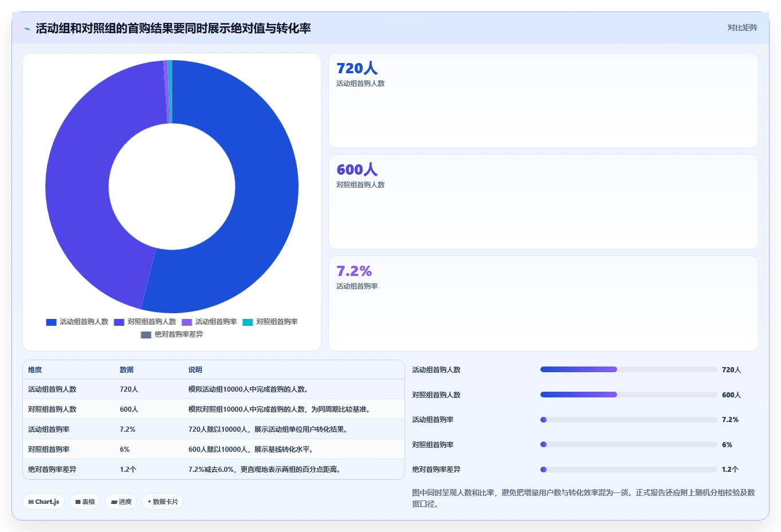Click the 720人 value in the table

[x=129, y=389]
